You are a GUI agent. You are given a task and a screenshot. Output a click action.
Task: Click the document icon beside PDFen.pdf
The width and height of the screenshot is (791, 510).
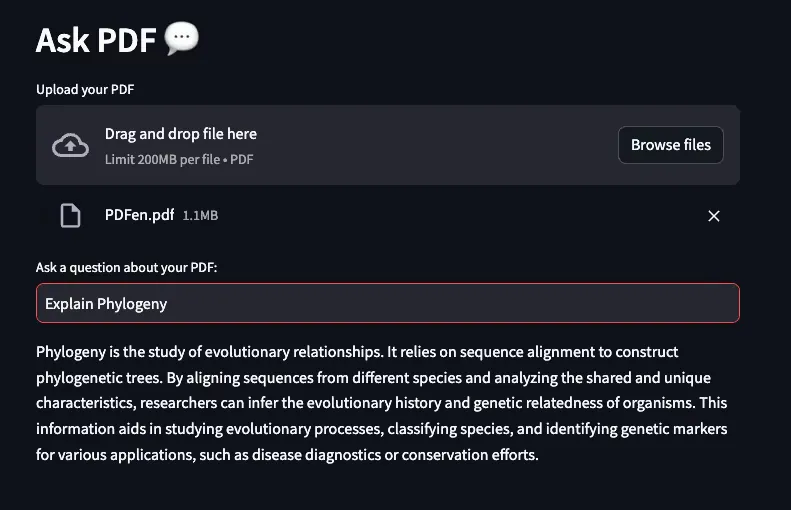[71, 216]
